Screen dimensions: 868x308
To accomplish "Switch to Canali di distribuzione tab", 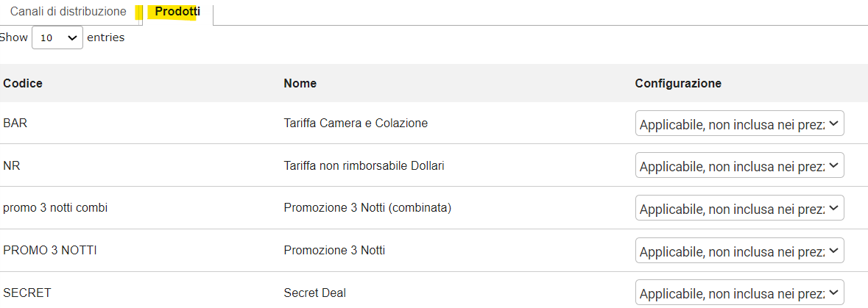I will [68, 12].
